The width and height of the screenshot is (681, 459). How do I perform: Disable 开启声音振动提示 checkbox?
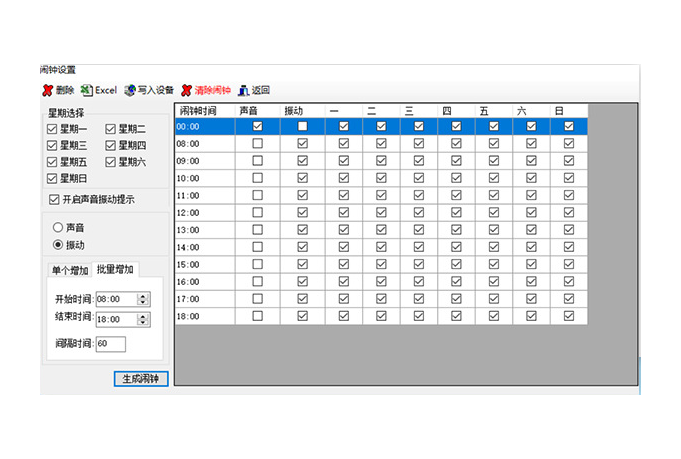[x=54, y=199]
